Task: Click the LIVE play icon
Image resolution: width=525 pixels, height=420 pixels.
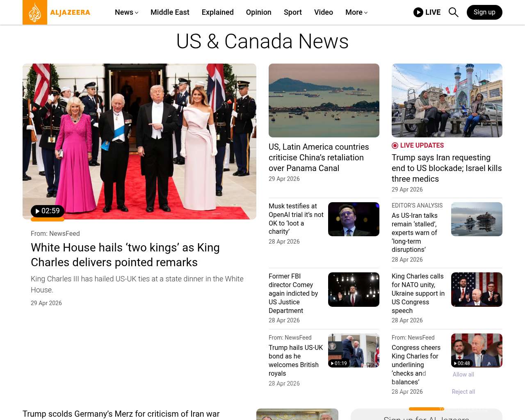Action: click(x=418, y=12)
